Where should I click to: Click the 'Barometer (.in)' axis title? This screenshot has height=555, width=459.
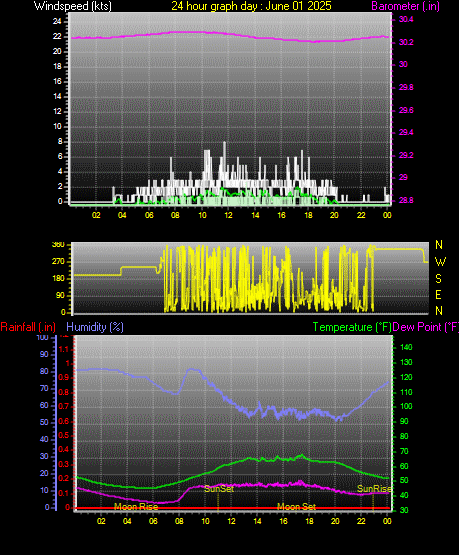pos(405,6)
